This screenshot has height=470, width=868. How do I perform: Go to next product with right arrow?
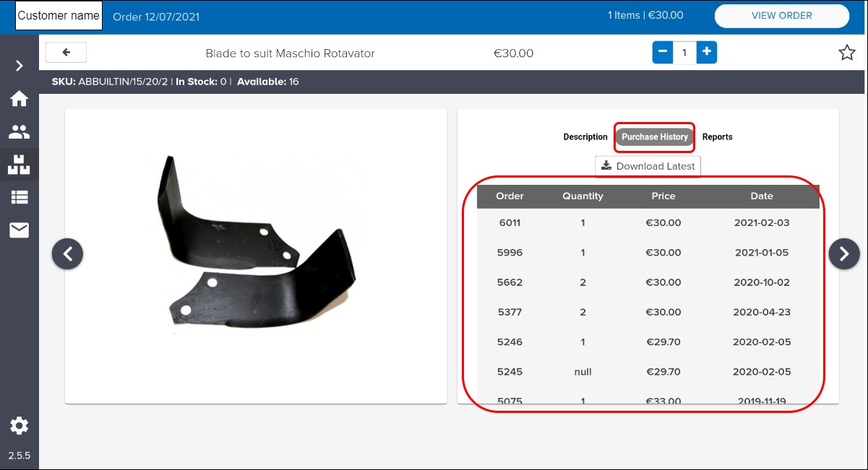843,254
